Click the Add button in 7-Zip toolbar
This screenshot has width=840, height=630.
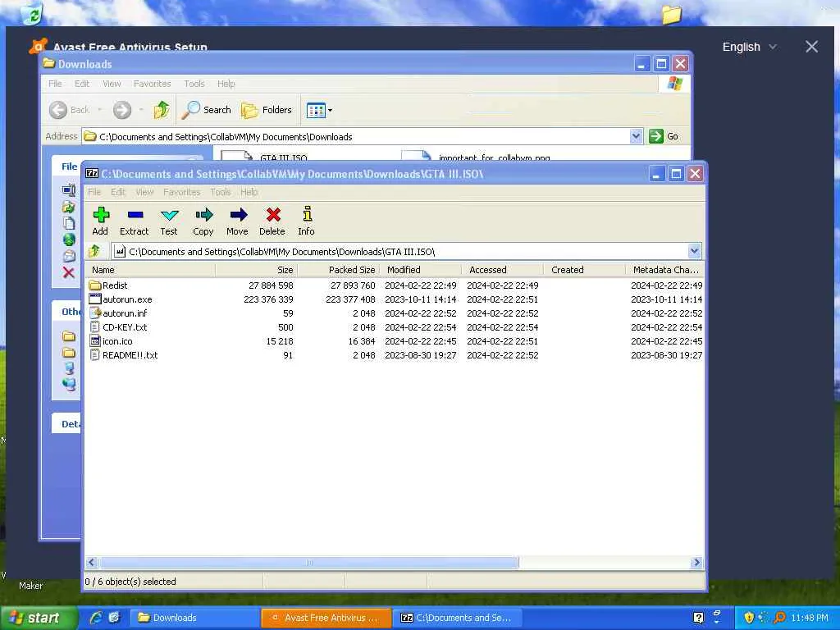click(100, 221)
